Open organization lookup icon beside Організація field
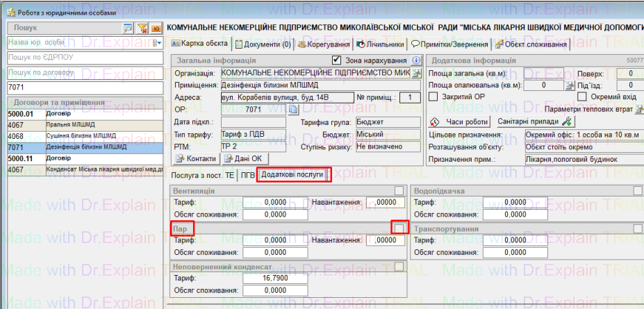Viewport: 644px width, 309px height. pos(416,73)
